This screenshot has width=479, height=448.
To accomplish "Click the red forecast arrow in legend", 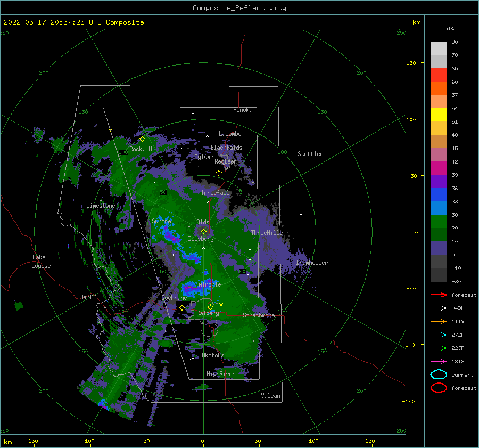I will [x=439, y=295].
